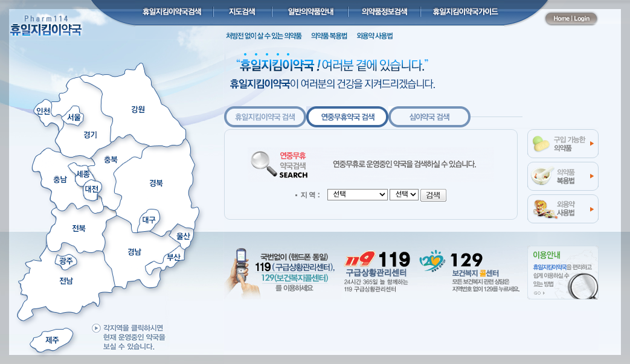
Task: Select 경북 region on the map
Action: pos(156,183)
